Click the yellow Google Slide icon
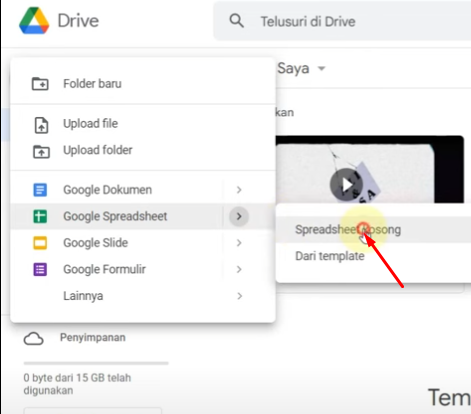Screen dimensions: 471x414 pyautogui.click(x=40, y=243)
